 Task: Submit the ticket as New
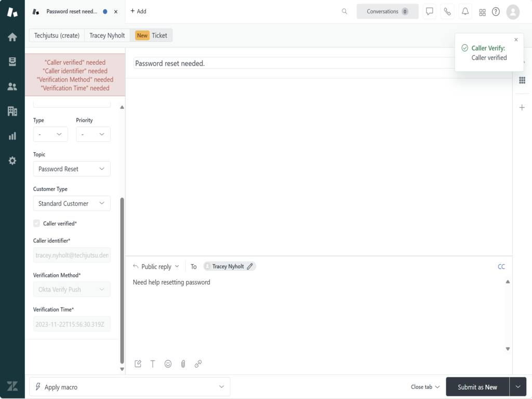(x=477, y=387)
